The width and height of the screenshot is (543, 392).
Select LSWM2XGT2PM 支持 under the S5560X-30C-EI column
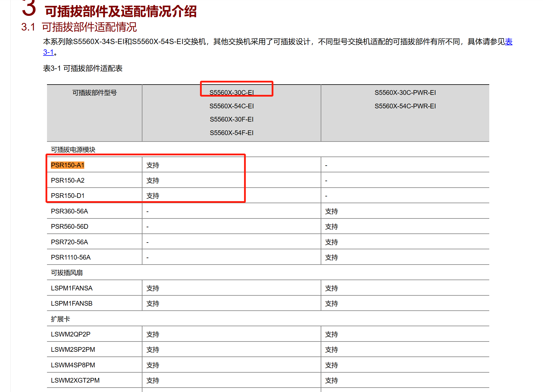153,381
